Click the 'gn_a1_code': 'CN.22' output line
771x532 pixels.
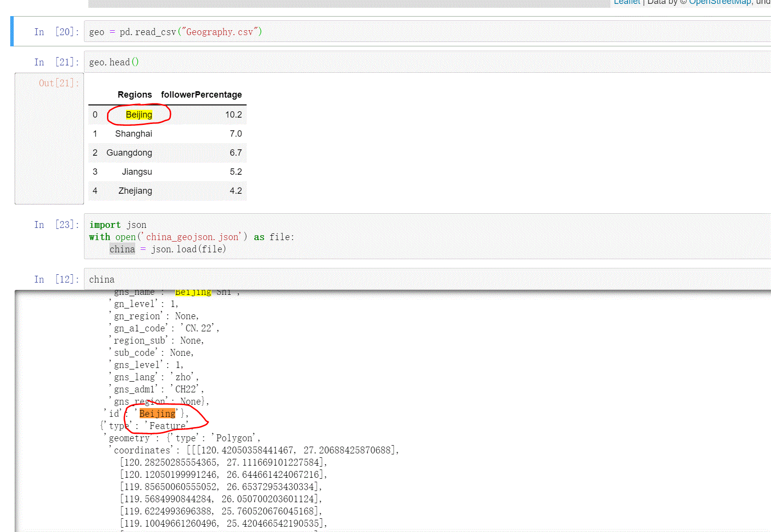point(164,328)
